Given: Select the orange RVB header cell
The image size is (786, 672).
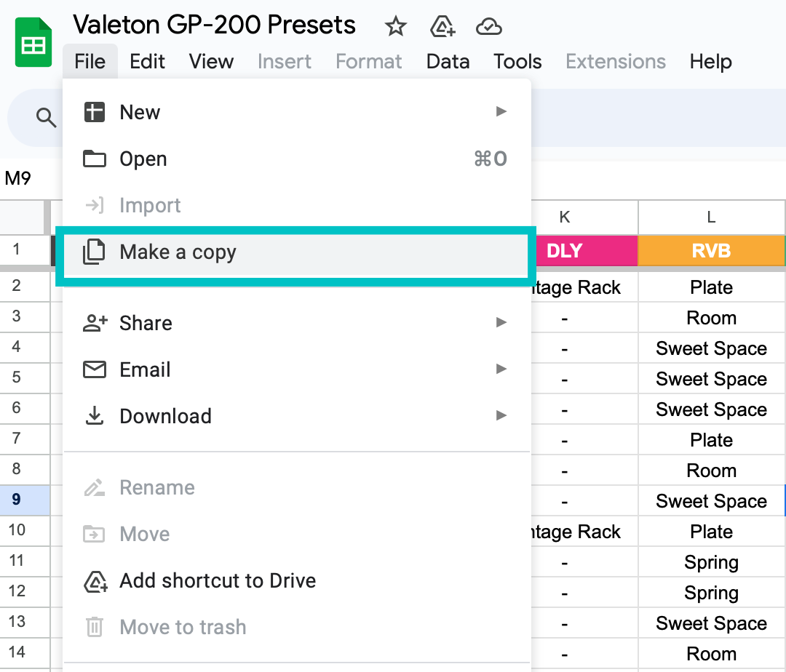Looking at the screenshot, I should pos(711,250).
